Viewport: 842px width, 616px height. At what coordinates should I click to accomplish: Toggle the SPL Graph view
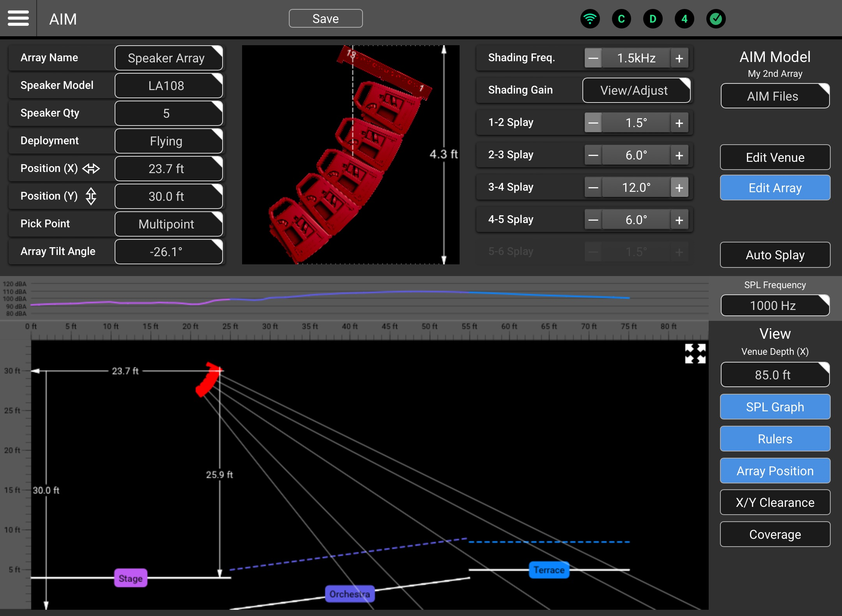pyautogui.click(x=775, y=407)
